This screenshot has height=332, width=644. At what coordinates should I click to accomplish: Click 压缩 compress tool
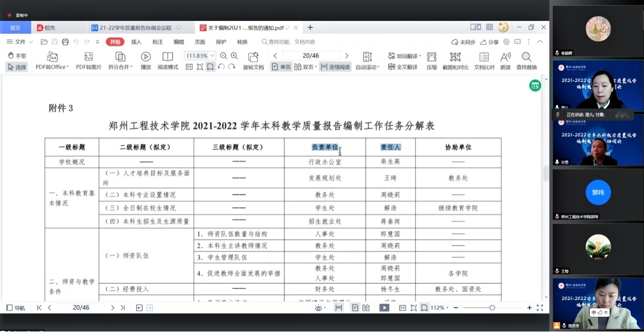coord(432,61)
